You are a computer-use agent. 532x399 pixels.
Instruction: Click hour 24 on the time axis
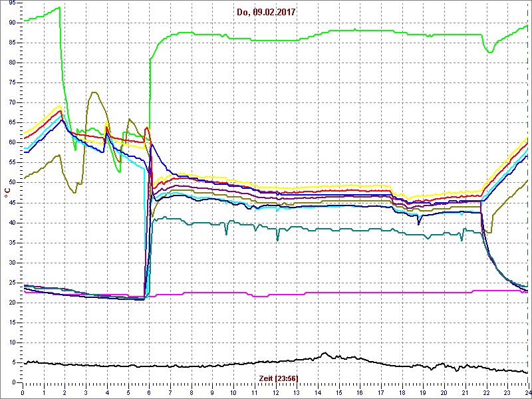[x=527, y=392]
